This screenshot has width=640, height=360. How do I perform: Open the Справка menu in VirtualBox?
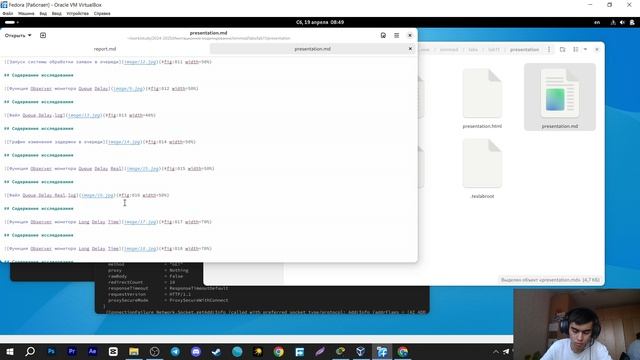click(102, 13)
